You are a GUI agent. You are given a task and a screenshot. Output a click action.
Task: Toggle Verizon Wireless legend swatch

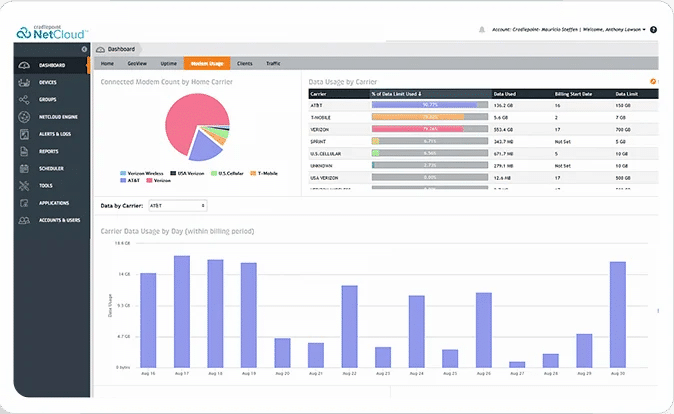click(x=123, y=173)
